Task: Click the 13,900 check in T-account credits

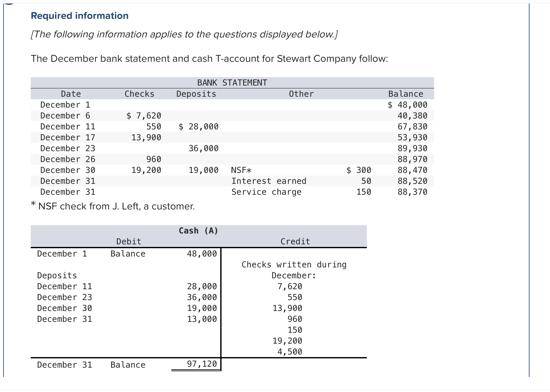Action: tap(287, 308)
